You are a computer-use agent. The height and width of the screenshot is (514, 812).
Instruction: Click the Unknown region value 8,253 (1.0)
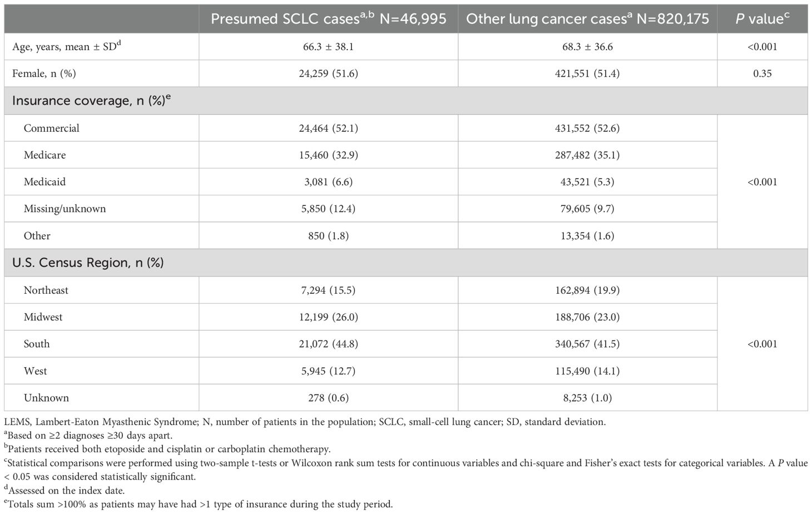587,398
